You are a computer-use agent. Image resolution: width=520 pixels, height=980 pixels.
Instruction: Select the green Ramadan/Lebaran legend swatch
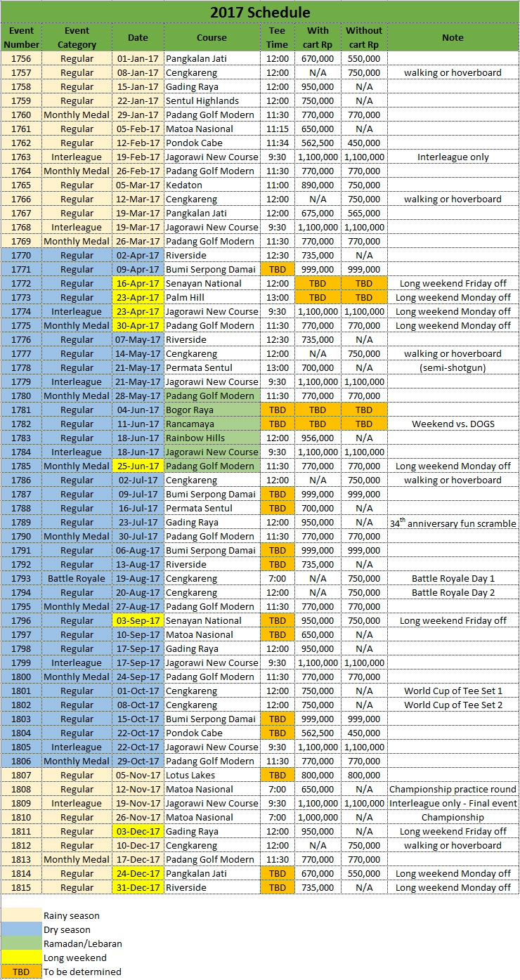21,943
